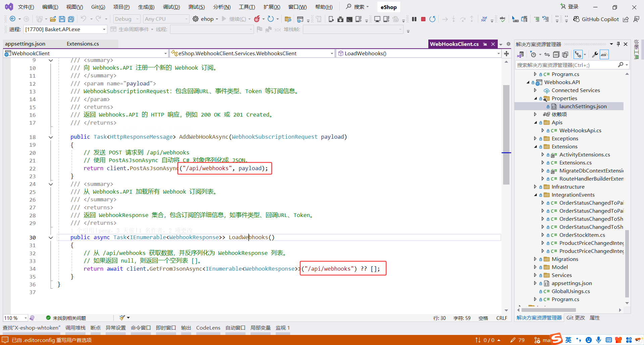Open the Debug configuration dropdown
The width and height of the screenshot is (644, 345).
point(126,19)
